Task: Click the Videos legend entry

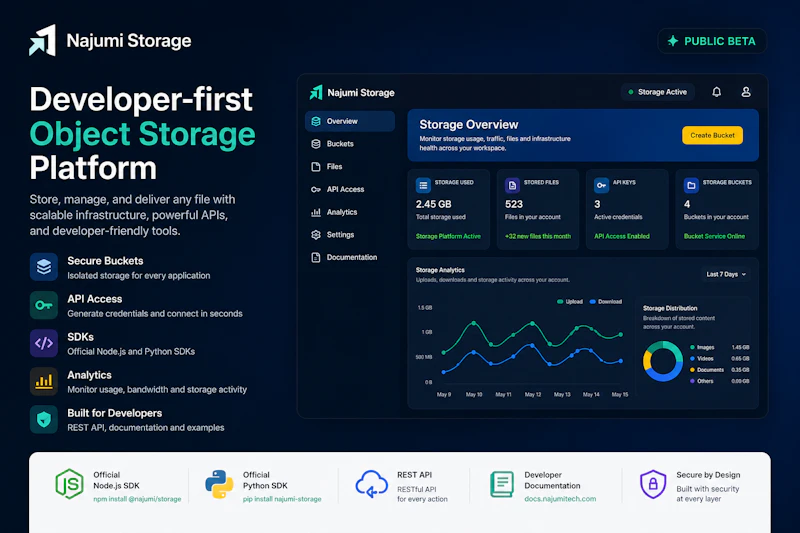Action: click(719, 359)
